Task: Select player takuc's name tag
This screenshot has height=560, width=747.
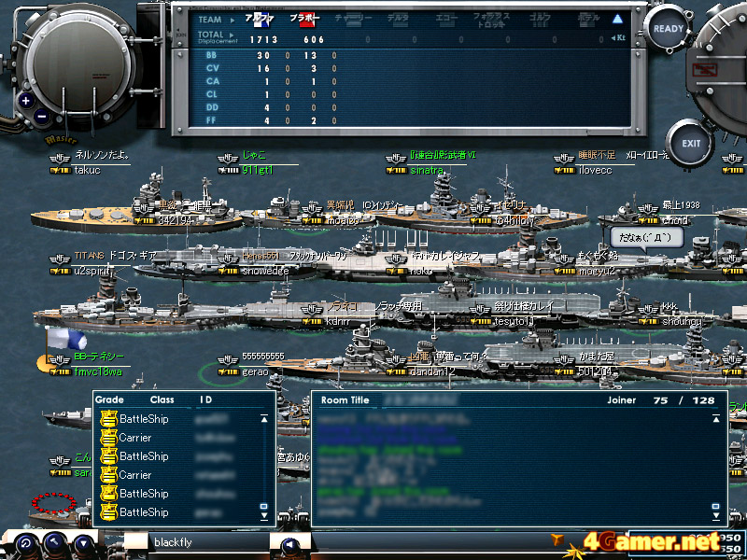Action: 90,162
